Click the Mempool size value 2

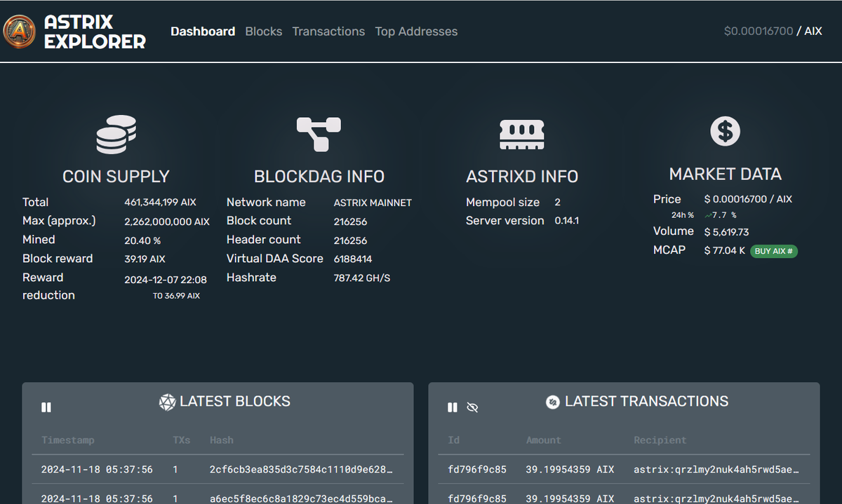pyautogui.click(x=557, y=203)
